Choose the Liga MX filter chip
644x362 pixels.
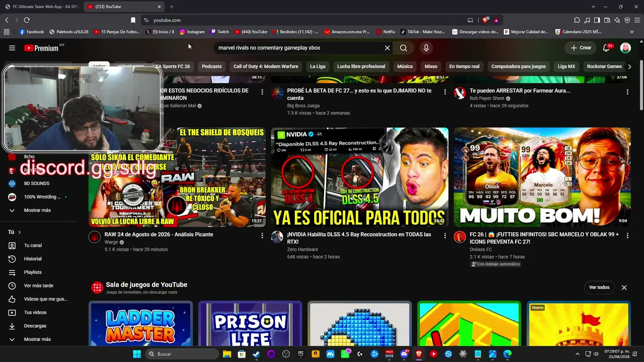(567, 66)
